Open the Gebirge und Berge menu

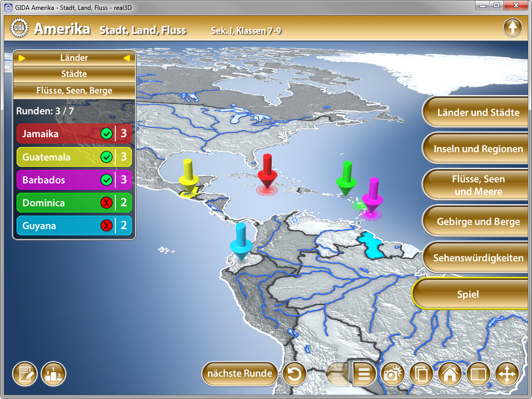click(478, 222)
